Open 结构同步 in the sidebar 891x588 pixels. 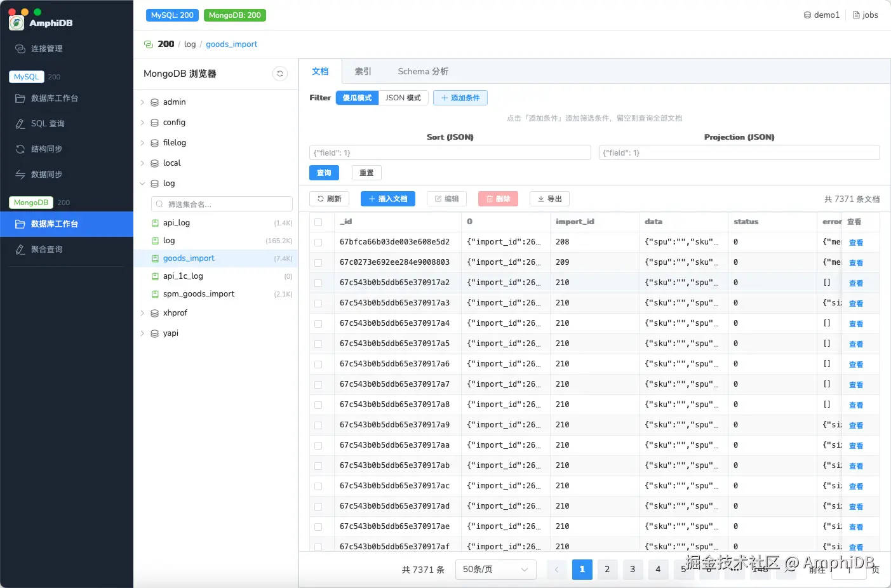point(67,149)
